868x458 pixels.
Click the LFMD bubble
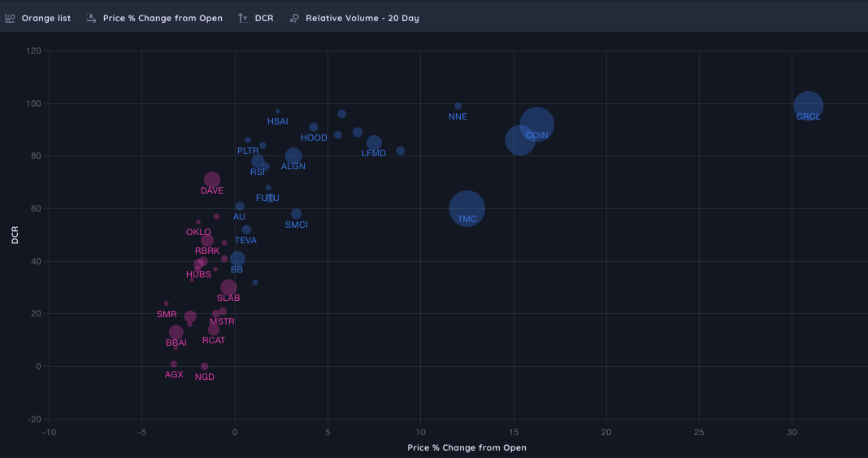[x=374, y=143]
